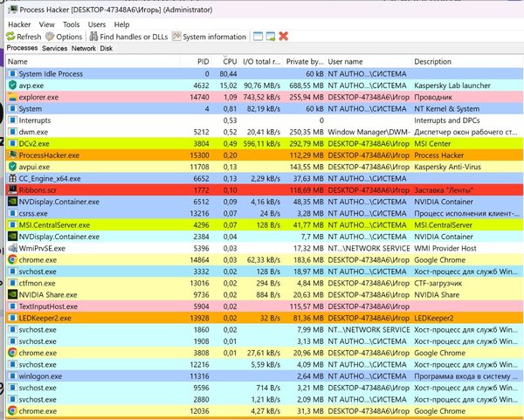Open the Disk tab
The height and width of the screenshot is (420, 524).
click(107, 49)
